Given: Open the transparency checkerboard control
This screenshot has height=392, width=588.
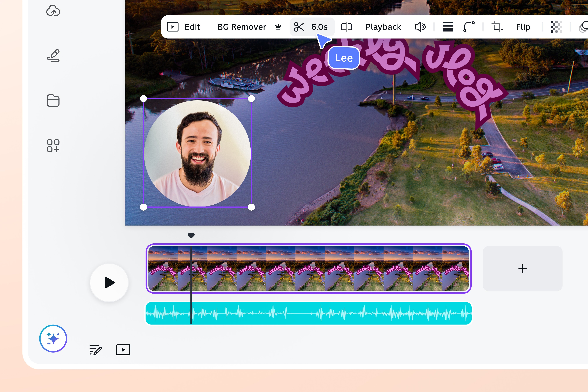Looking at the screenshot, I should pos(556,27).
